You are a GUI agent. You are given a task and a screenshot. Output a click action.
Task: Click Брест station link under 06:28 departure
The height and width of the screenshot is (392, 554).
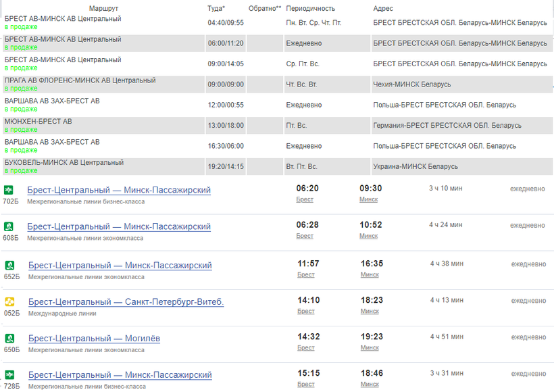tap(305, 236)
